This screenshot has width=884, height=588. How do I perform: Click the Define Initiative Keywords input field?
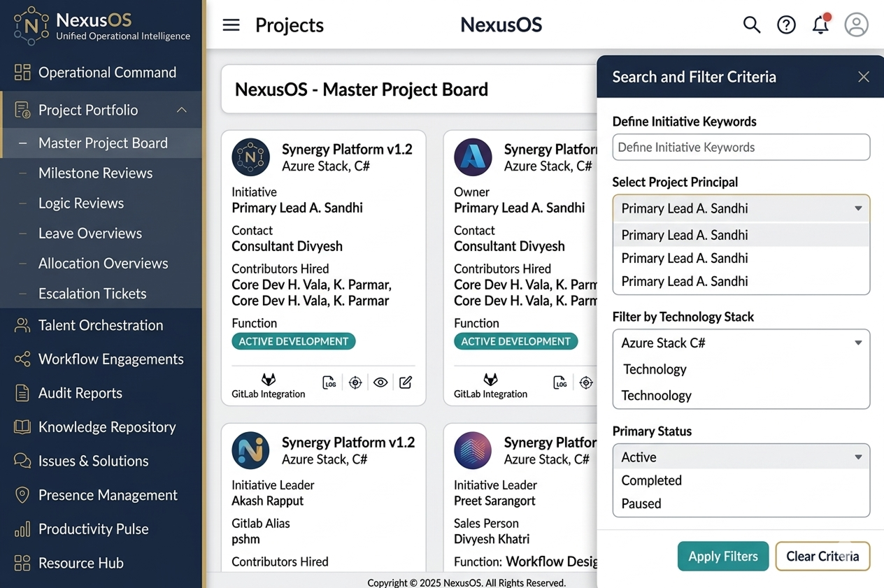741,148
